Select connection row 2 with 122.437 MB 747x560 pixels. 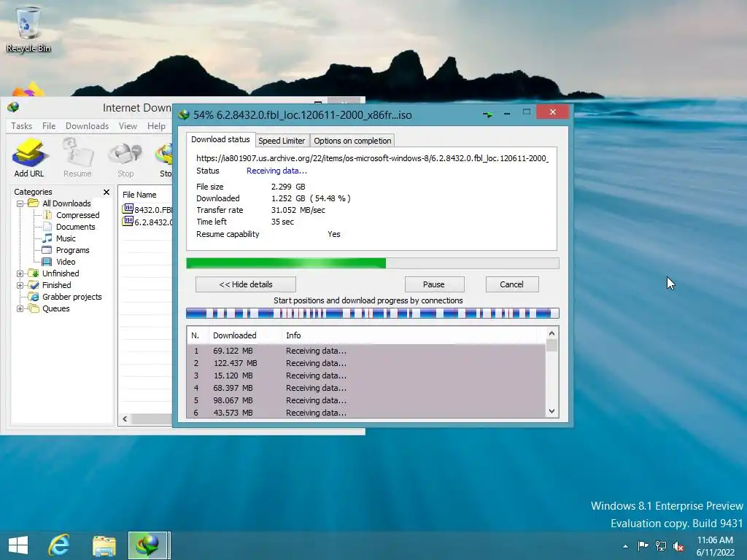[x=366, y=363]
